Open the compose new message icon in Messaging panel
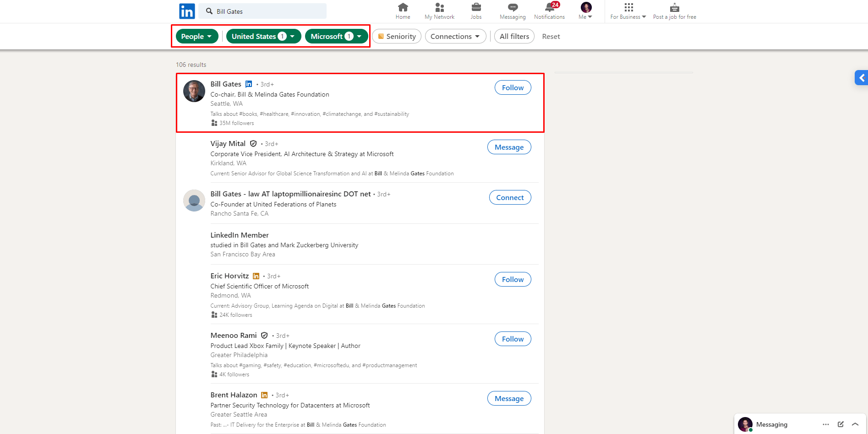 841,424
